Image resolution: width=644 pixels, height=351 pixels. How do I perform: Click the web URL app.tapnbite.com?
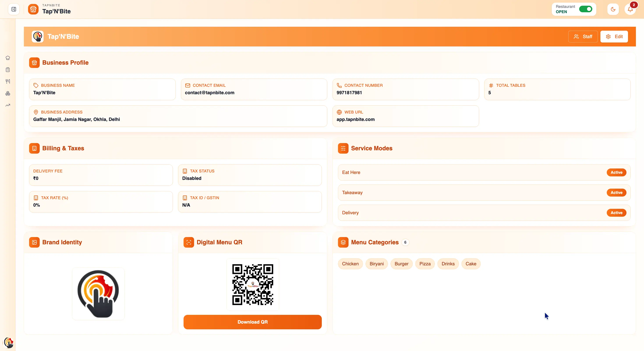(x=356, y=119)
